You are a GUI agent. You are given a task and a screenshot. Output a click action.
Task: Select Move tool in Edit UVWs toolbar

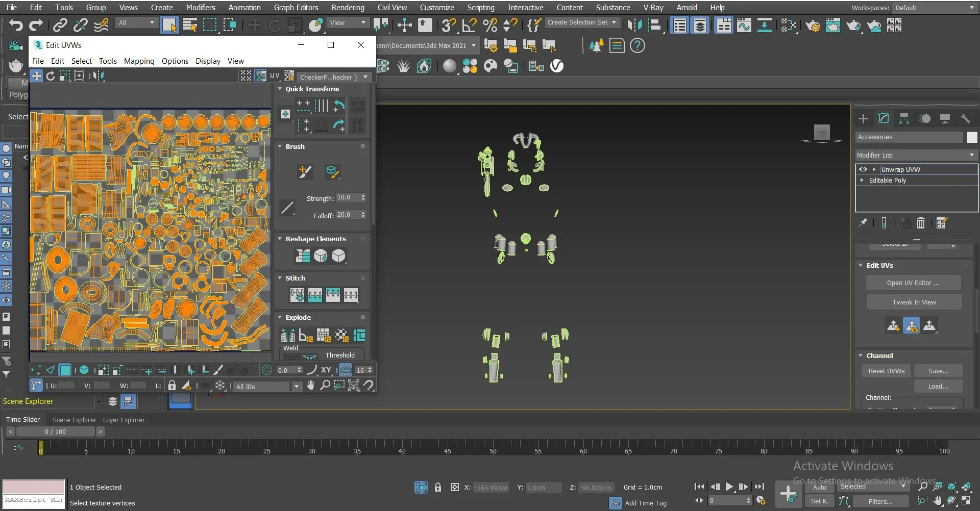(x=36, y=76)
